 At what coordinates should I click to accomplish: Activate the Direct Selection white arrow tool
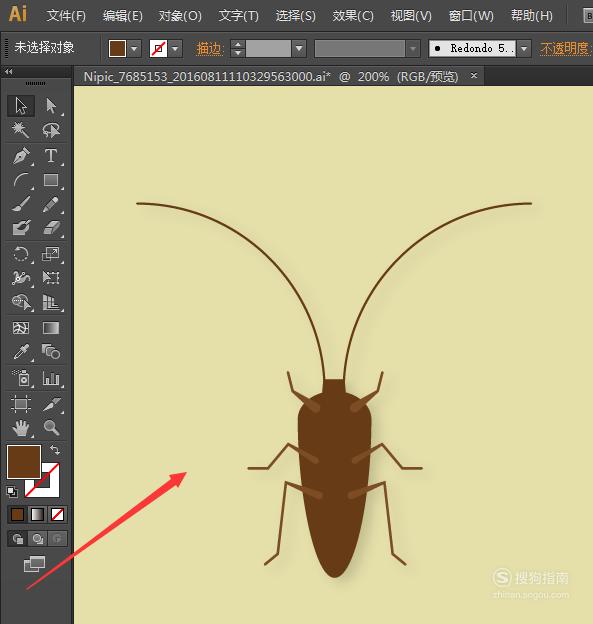click(x=51, y=106)
